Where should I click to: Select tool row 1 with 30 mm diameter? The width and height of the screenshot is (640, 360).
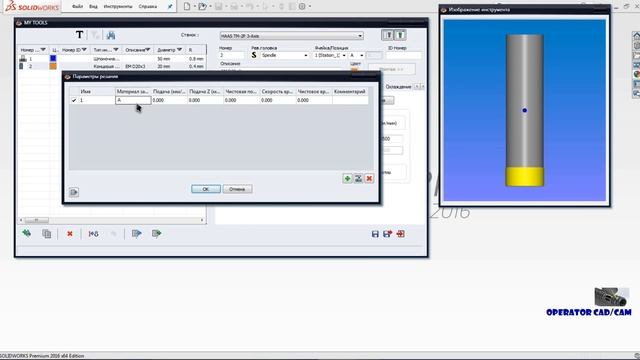pos(112,59)
